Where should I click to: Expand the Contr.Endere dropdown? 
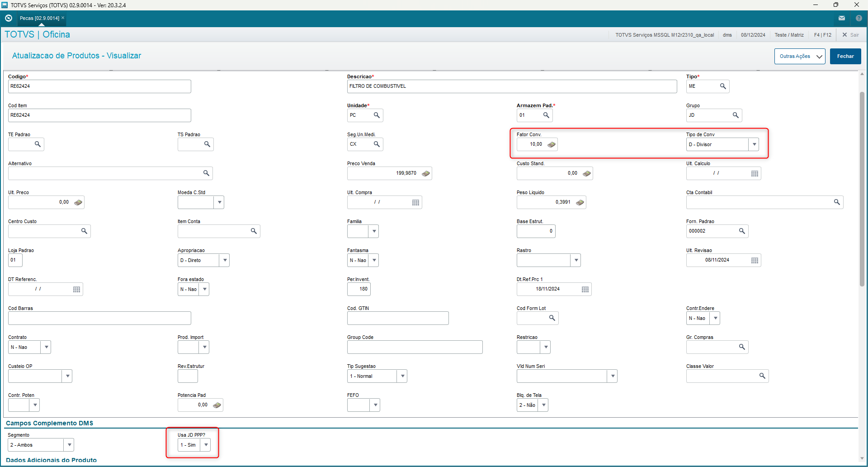[715, 318]
